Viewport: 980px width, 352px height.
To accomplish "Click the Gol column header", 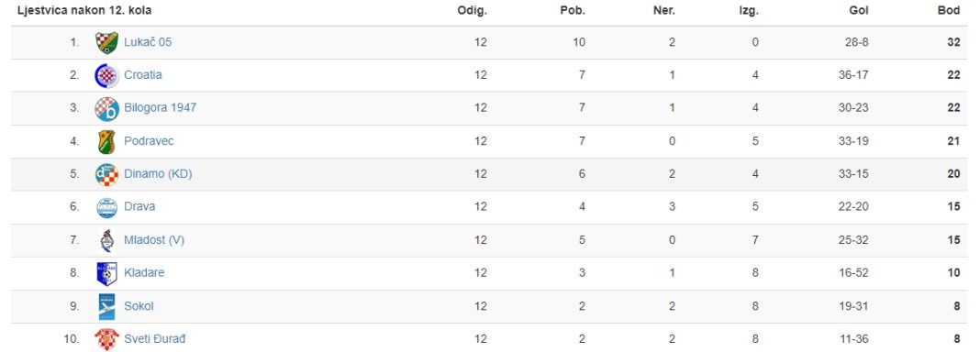I will pos(859,11).
